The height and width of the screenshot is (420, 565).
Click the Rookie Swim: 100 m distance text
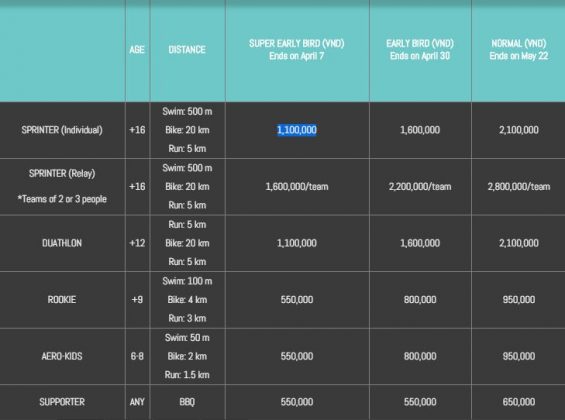tap(187, 281)
